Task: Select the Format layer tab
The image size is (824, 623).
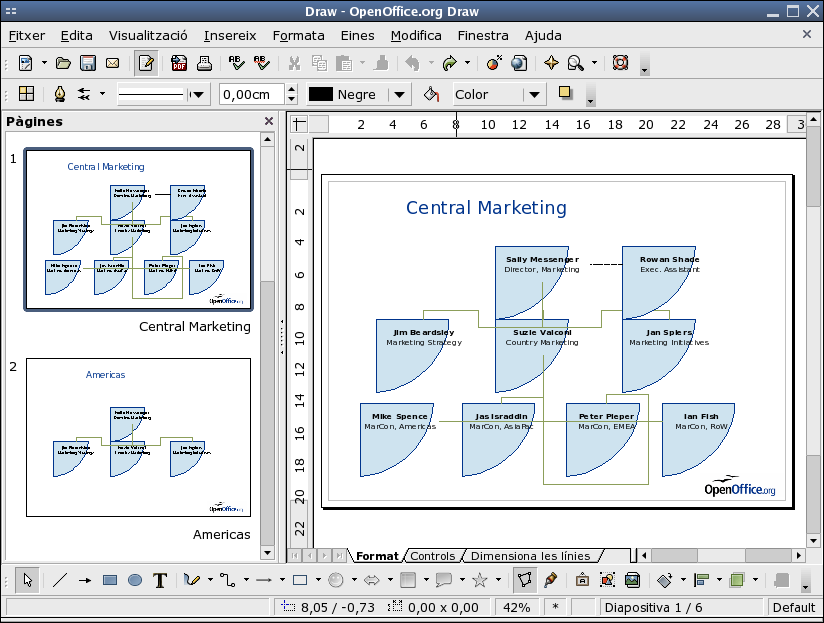Action: pyautogui.click(x=377, y=556)
